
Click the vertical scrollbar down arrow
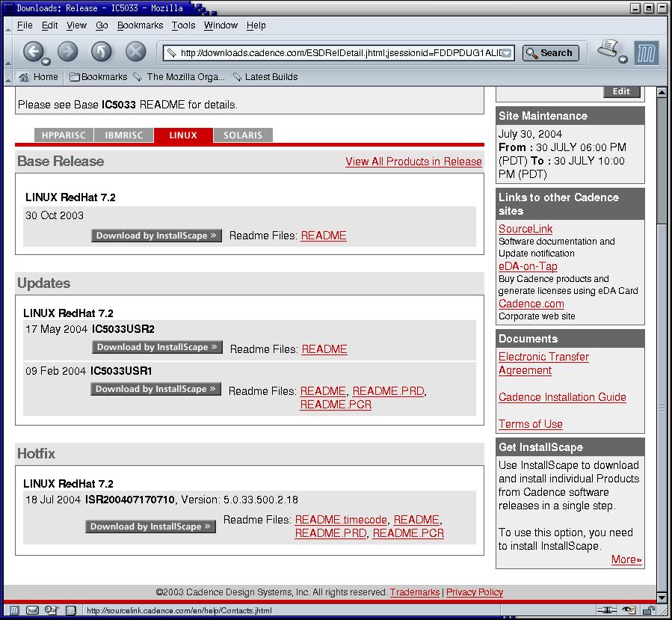[662, 598]
